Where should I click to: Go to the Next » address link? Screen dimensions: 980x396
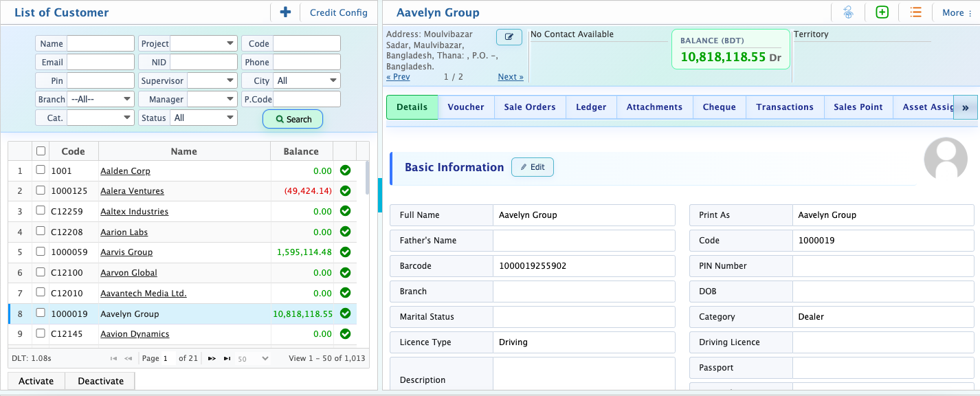511,77
